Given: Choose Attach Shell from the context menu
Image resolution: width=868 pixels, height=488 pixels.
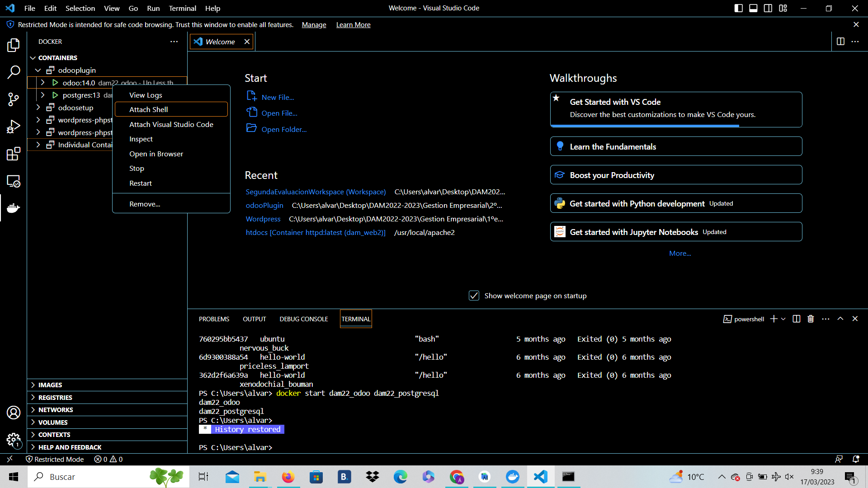Looking at the screenshot, I should pos(148,109).
